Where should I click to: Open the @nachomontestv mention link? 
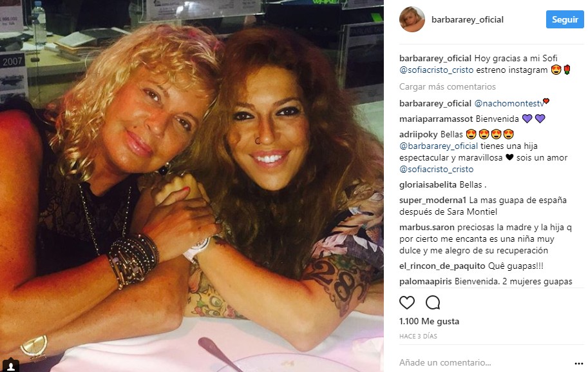[509, 104]
